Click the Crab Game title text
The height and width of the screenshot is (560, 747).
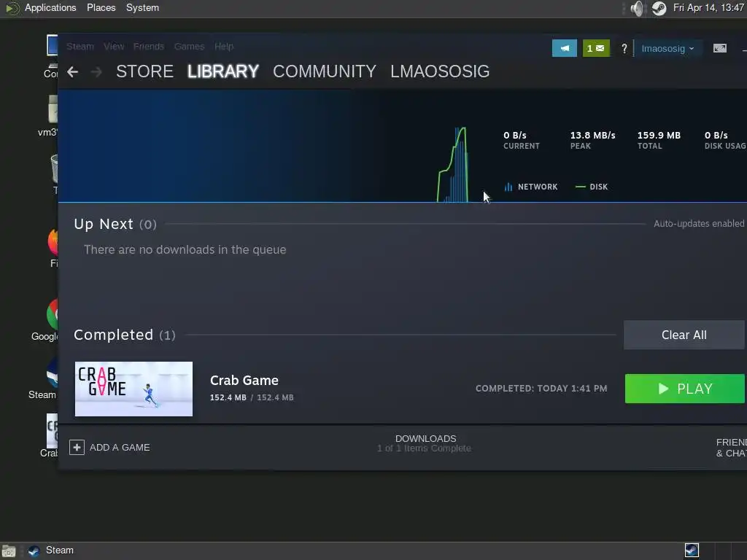pos(244,381)
